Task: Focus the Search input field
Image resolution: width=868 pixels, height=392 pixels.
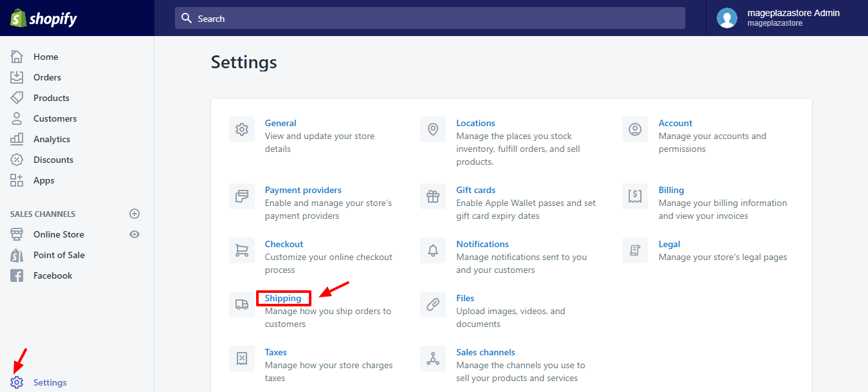Action: 430,18
